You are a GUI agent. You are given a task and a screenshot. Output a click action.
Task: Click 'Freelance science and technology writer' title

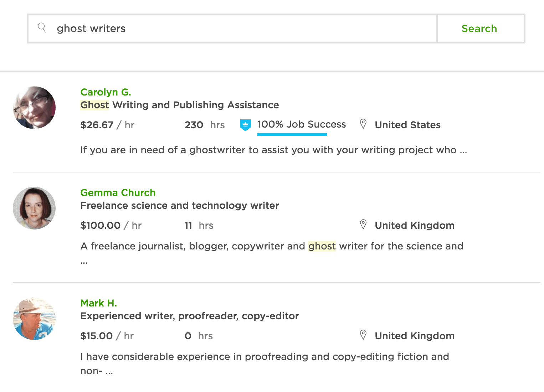[x=180, y=206]
